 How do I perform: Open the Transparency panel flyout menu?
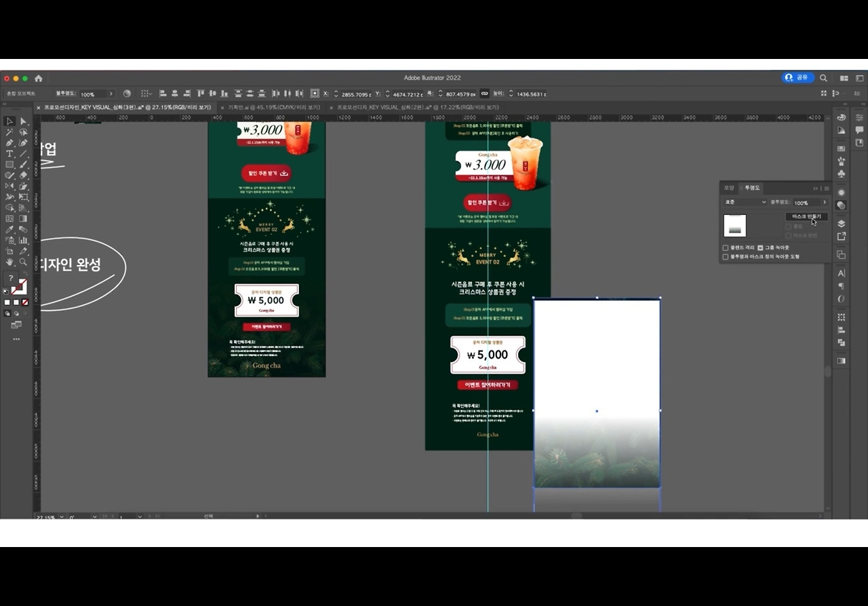coord(826,188)
